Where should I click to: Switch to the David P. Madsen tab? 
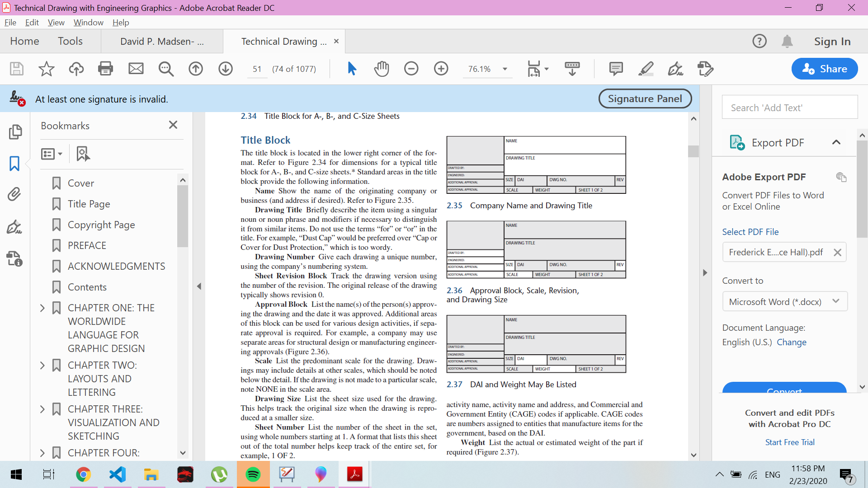click(x=162, y=42)
